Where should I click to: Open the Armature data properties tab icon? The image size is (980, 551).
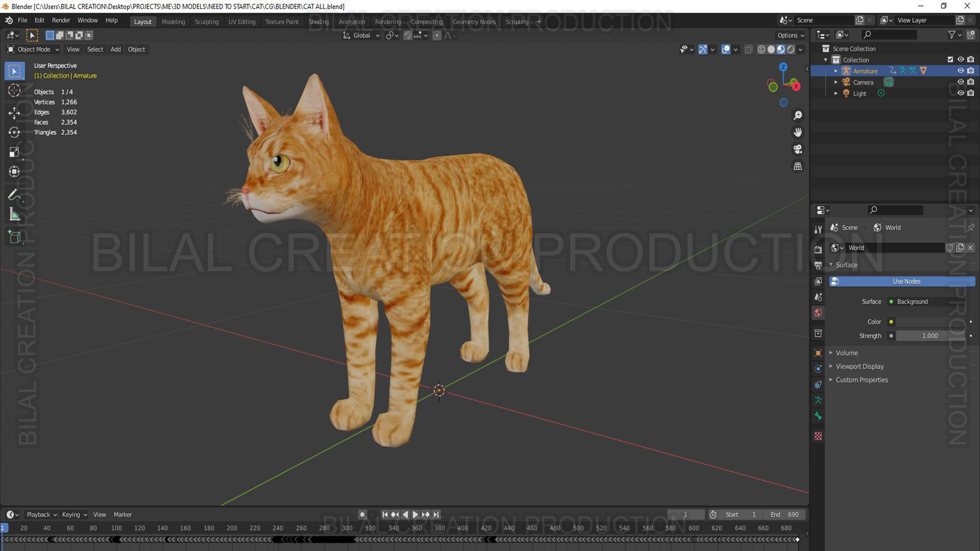(818, 400)
